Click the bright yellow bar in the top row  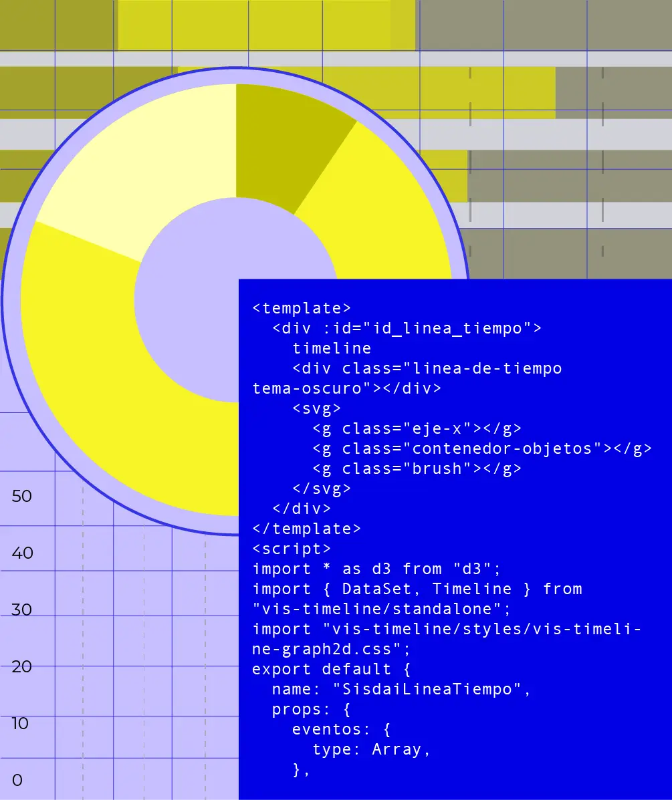point(266,25)
